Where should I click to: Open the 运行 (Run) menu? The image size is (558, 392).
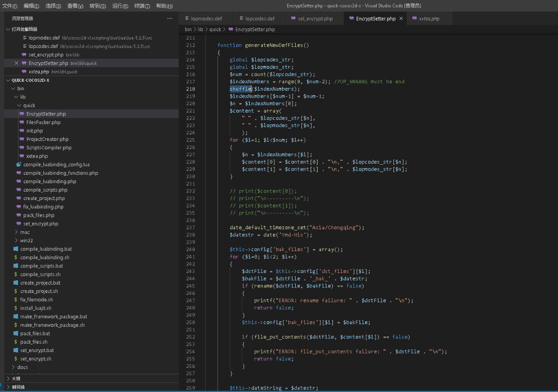[120, 6]
